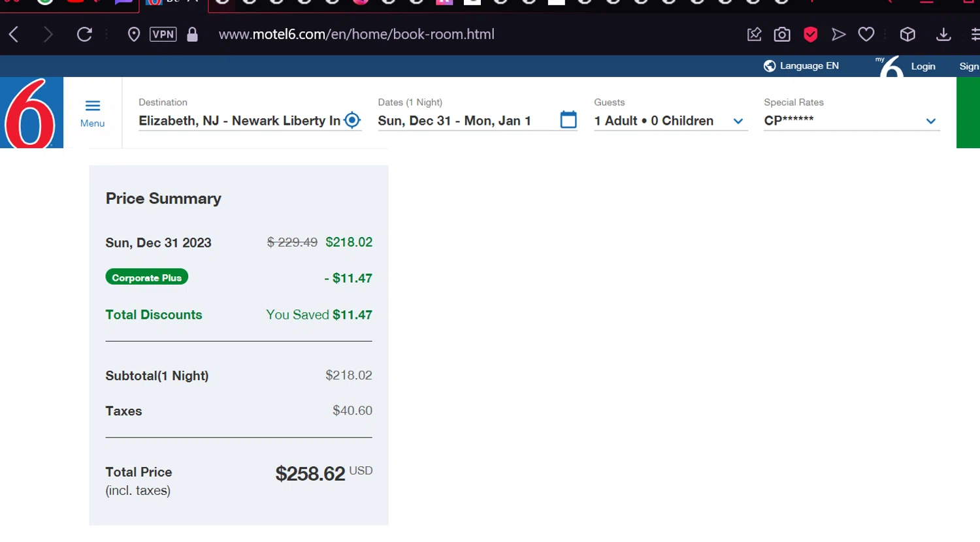The height and width of the screenshot is (542, 980).
Task: Click the red Motel 6 logo
Action: 31,112
